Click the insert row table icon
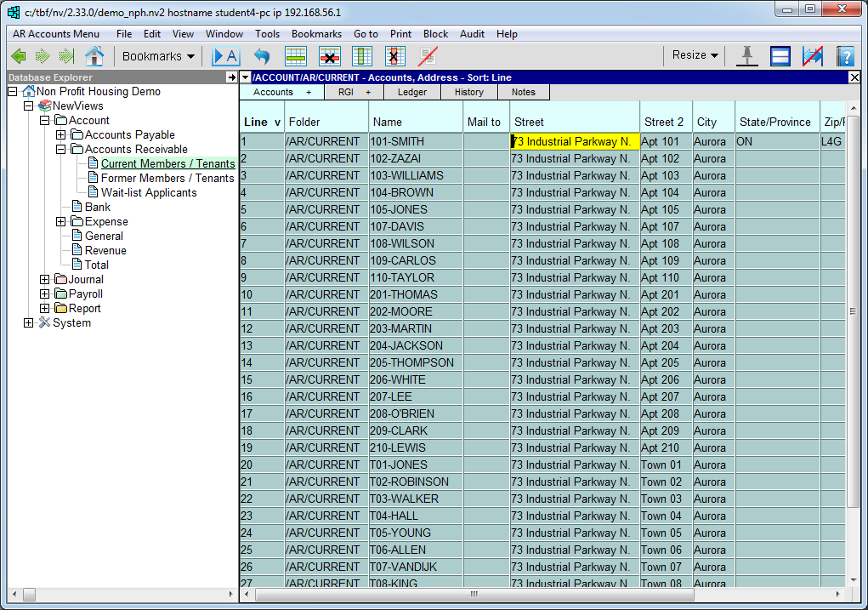868x610 pixels. (x=295, y=56)
